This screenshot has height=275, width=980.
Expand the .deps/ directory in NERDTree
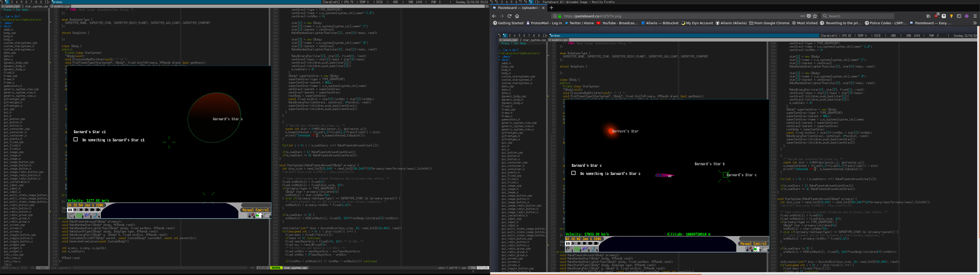click(x=8, y=23)
